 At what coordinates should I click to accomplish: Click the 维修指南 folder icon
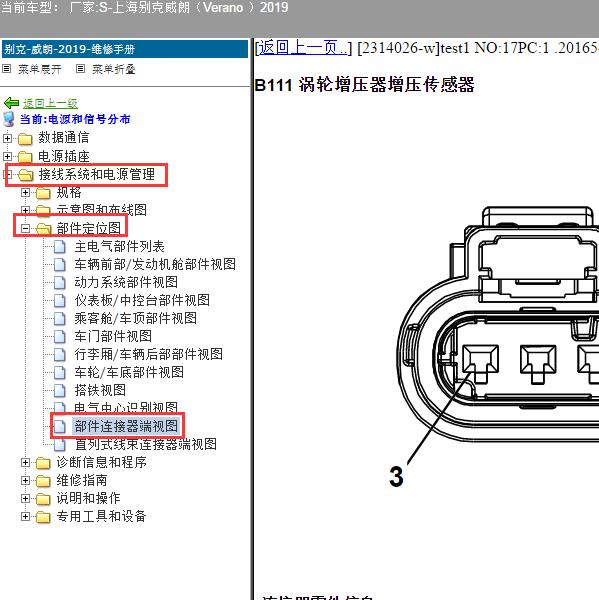[43, 481]
